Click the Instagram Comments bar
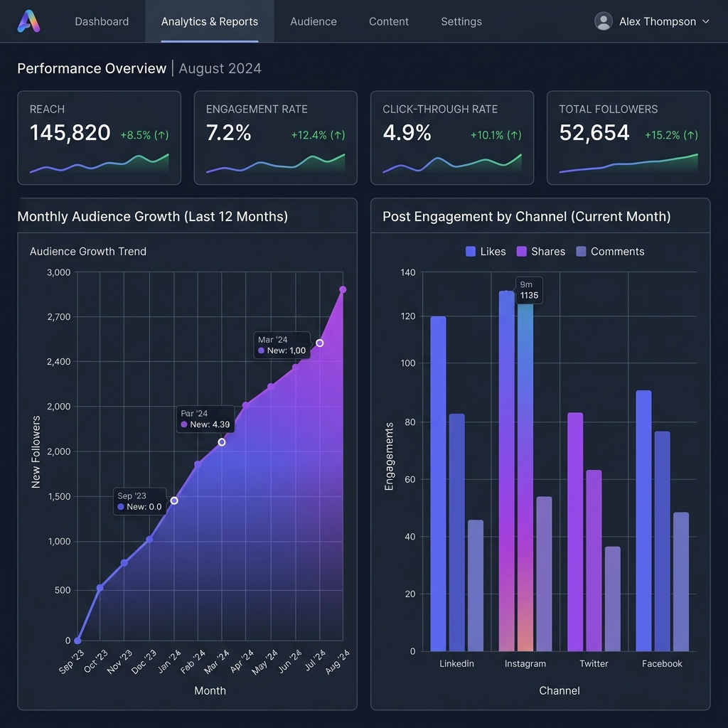Image resolution: width=728 pixels, height=728 pixels. click(x=544, y=574)
